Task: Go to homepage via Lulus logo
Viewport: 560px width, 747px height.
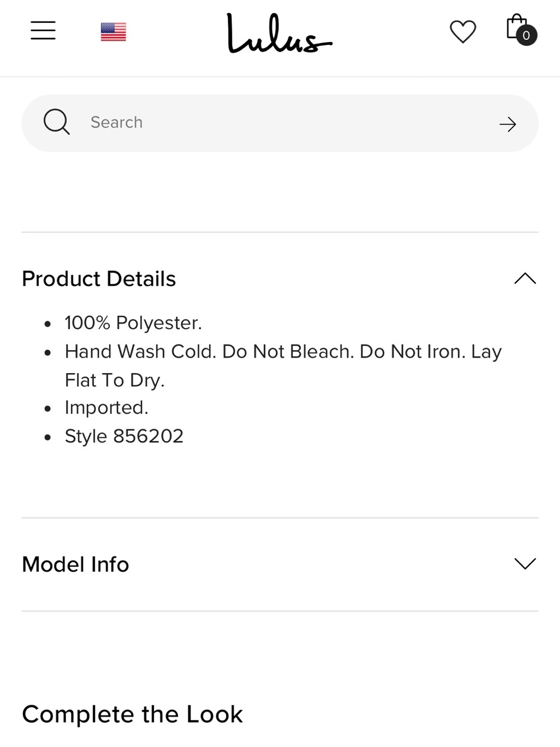Action: 279,34
